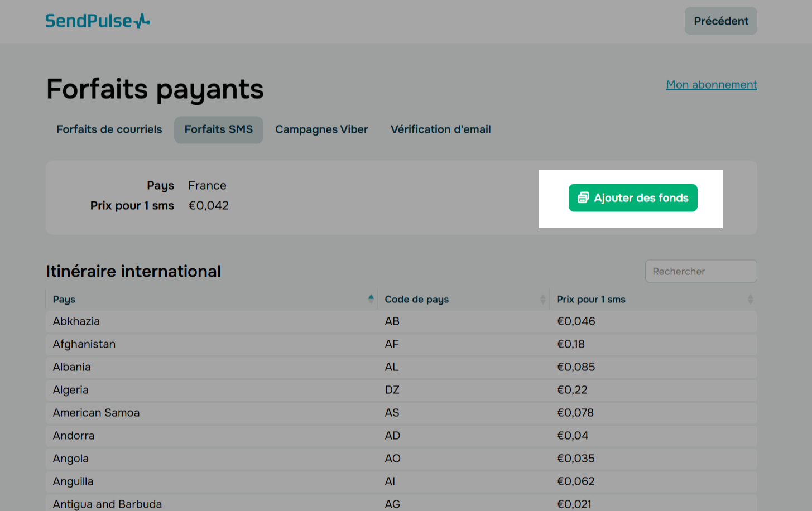
Task: Go to Vérification d'email tab
Action: [x=440, y=129]
